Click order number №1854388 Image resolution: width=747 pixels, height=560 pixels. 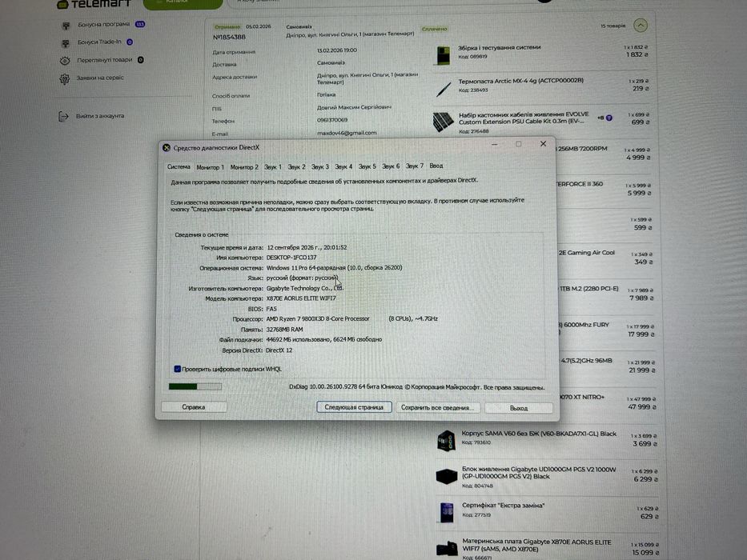[x=229, y=37]
